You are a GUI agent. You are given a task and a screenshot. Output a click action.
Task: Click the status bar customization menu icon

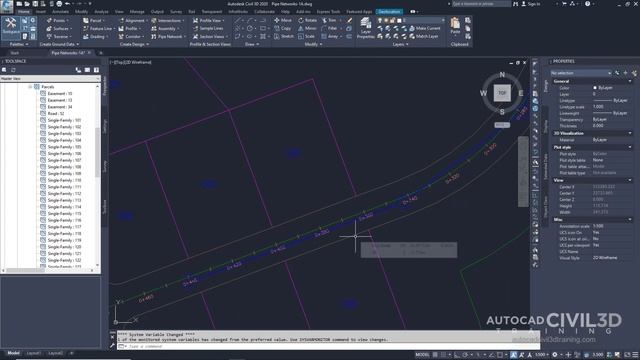(x=635, y=355)
